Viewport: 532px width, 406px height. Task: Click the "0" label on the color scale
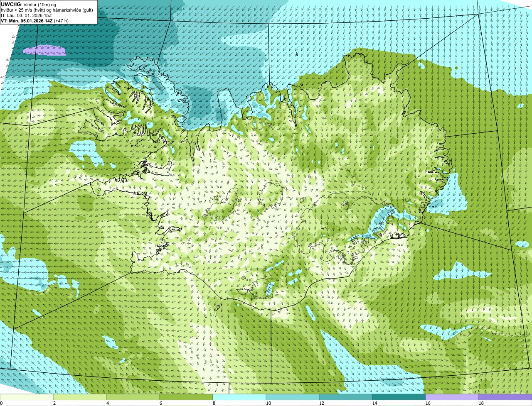pyautogui.click(x=1, y=403)
